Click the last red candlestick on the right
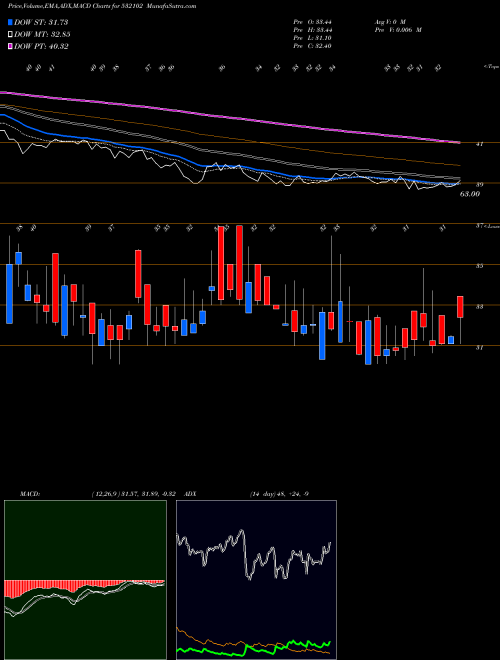 [x=460, y=307]
